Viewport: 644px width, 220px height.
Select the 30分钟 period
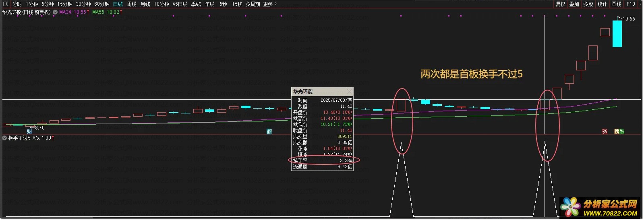83,4
